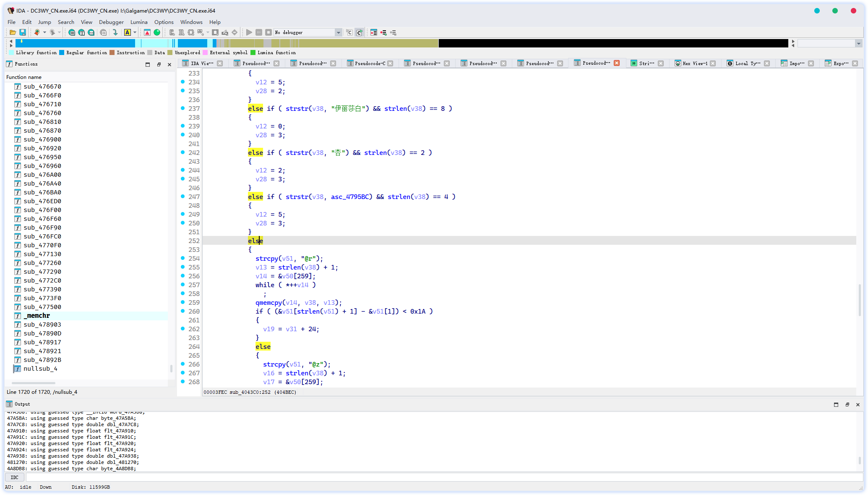The width and height of the screenshot is (868, 495).
Task: Click the IDC command input field
Action: coord(444,477)
